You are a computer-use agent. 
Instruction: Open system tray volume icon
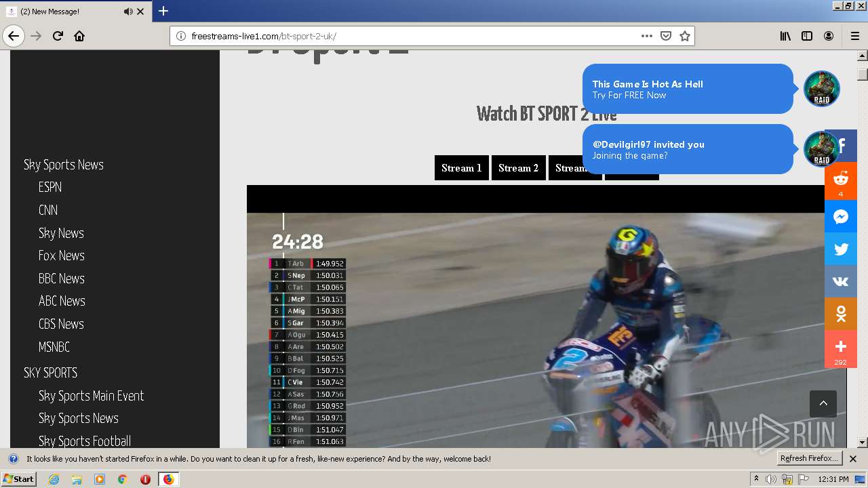[x=772, y=479]
